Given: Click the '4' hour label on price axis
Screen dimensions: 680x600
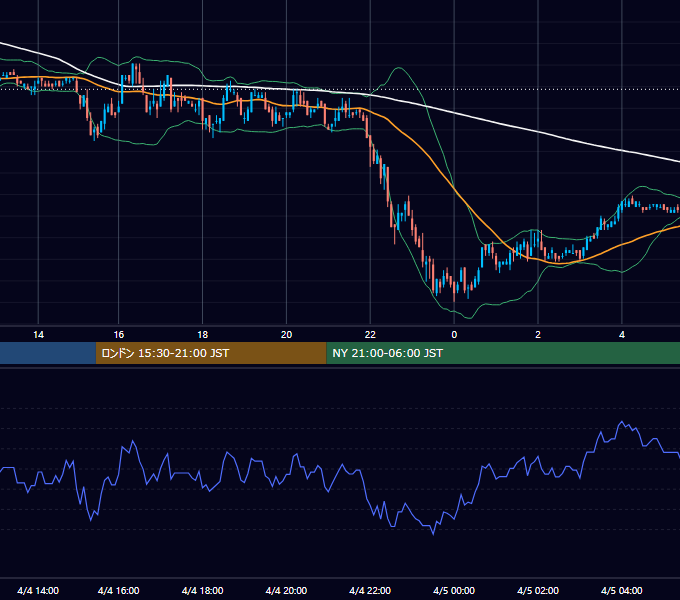Looking at the screenshot, I should 622,335.
